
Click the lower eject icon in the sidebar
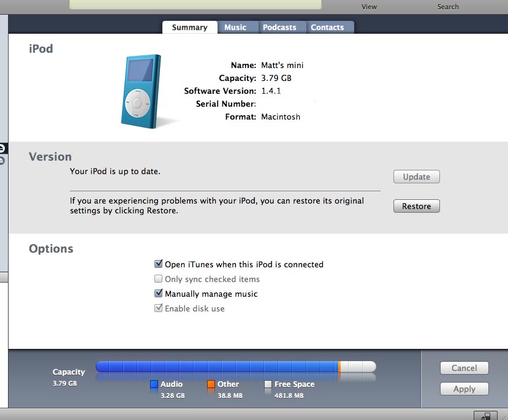(2, 161)
